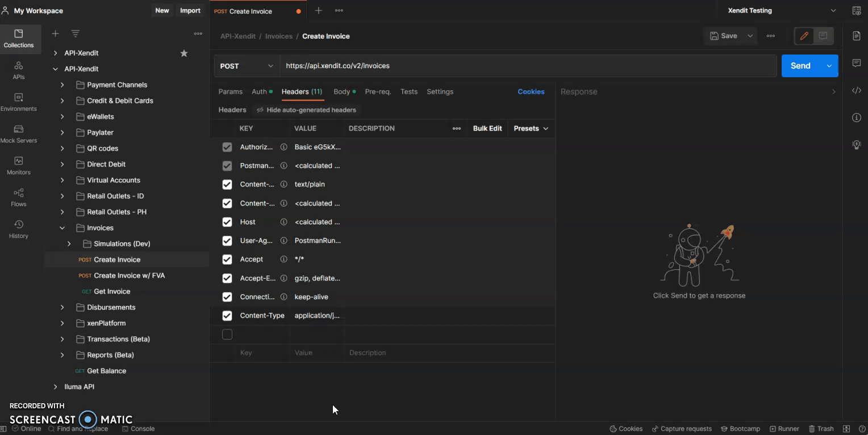Open the code snippet icon
The width and height of the screenshot is (868, 435).
pos(857,90)
